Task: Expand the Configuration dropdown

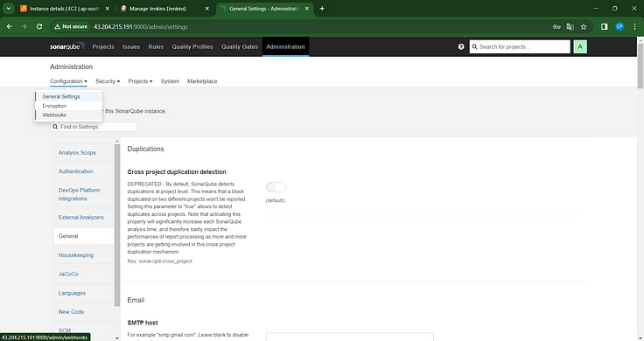Action: coord(68,81)
